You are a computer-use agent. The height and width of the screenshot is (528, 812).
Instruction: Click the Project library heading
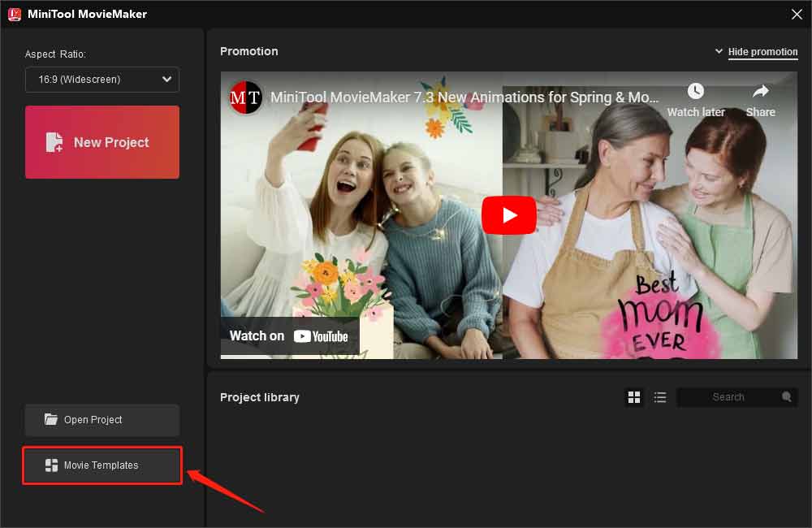pos(260,397)
